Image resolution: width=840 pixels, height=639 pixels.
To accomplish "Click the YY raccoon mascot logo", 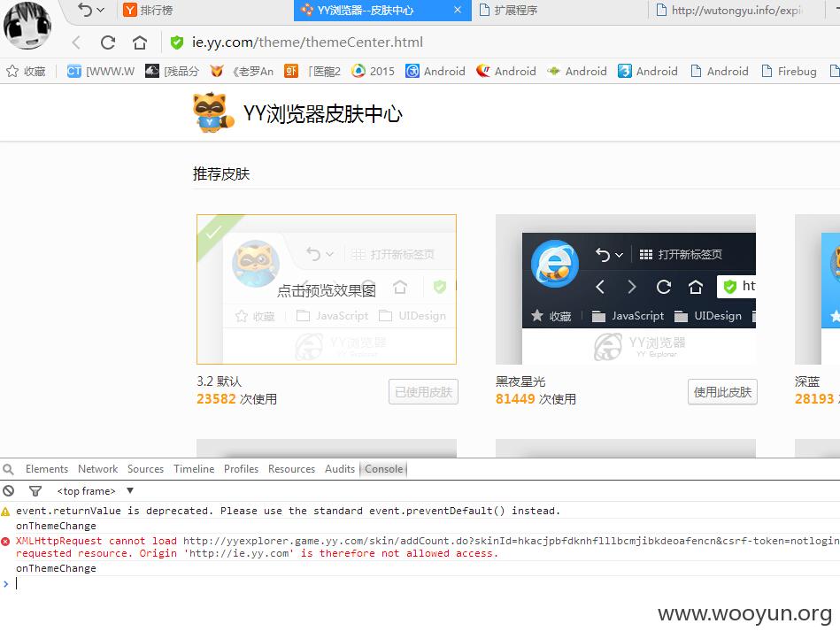I will [212, 112].
